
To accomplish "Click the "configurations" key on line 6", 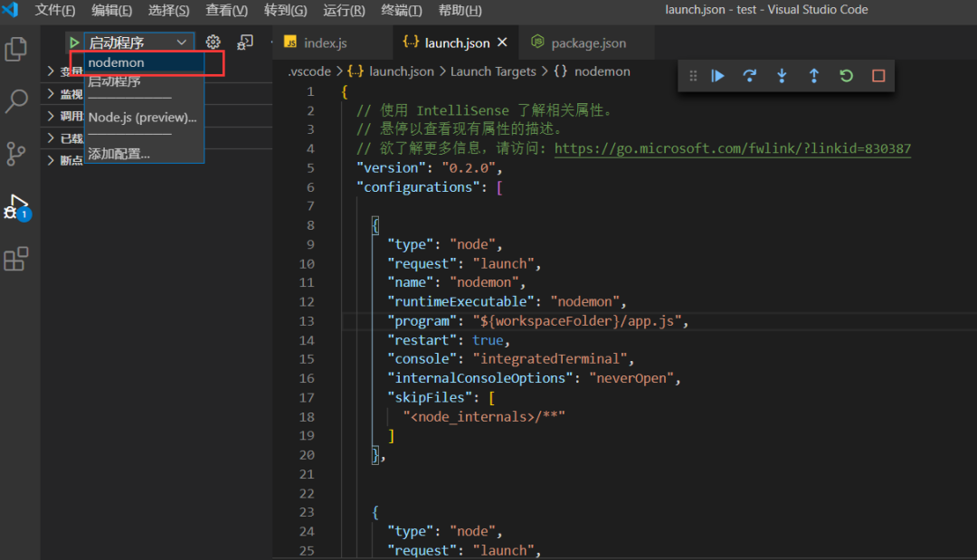I will 418,187.
